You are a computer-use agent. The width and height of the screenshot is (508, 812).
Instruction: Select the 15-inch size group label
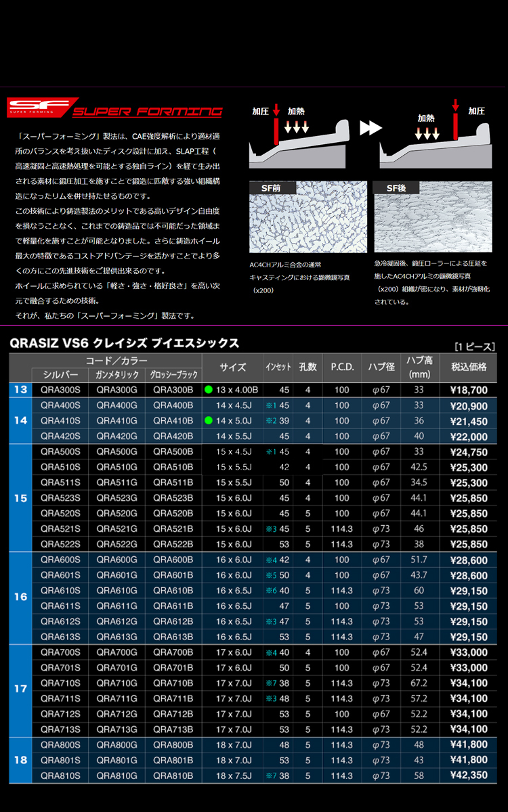(x=20, y=498)
